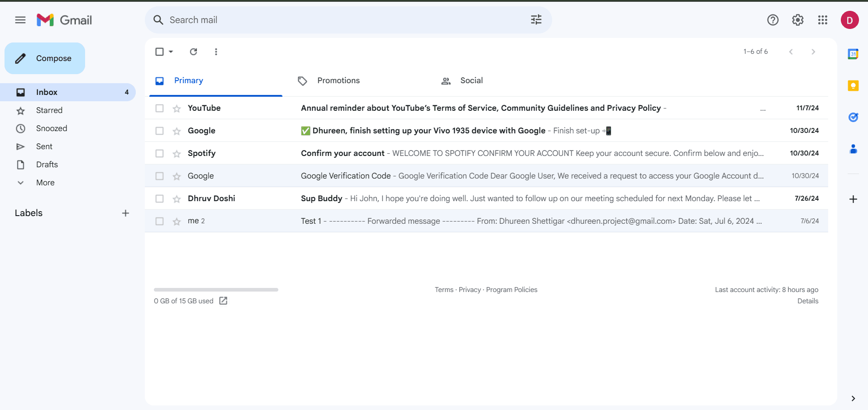Get add-ons plus icon
Image resolution: width=868 pixels, height=410 pixels.
click(x=853, y=199)
